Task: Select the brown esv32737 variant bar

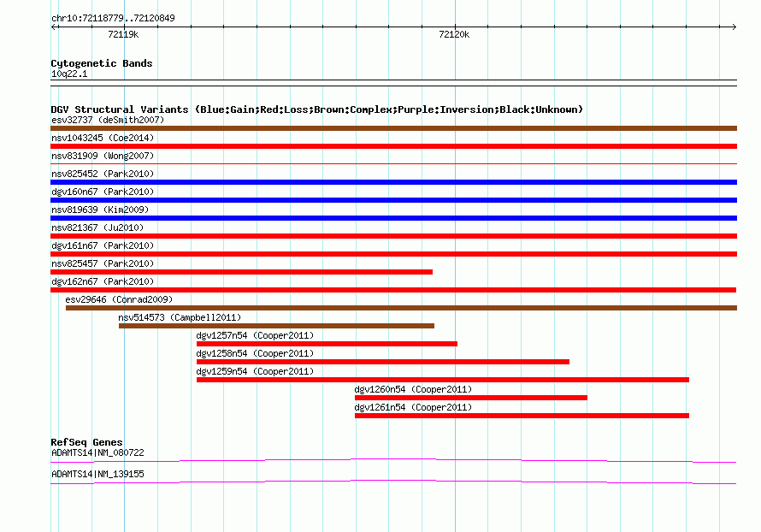Action: [x=393, y=128]
